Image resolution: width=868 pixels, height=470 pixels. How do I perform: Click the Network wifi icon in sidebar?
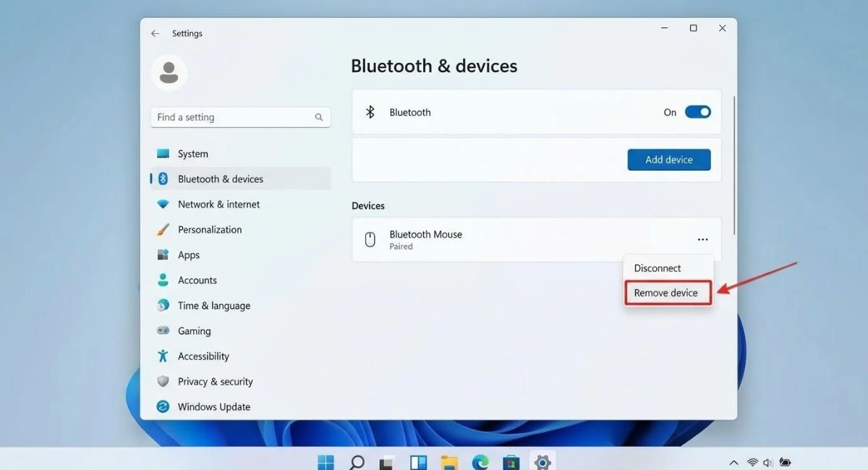(163, 205)
